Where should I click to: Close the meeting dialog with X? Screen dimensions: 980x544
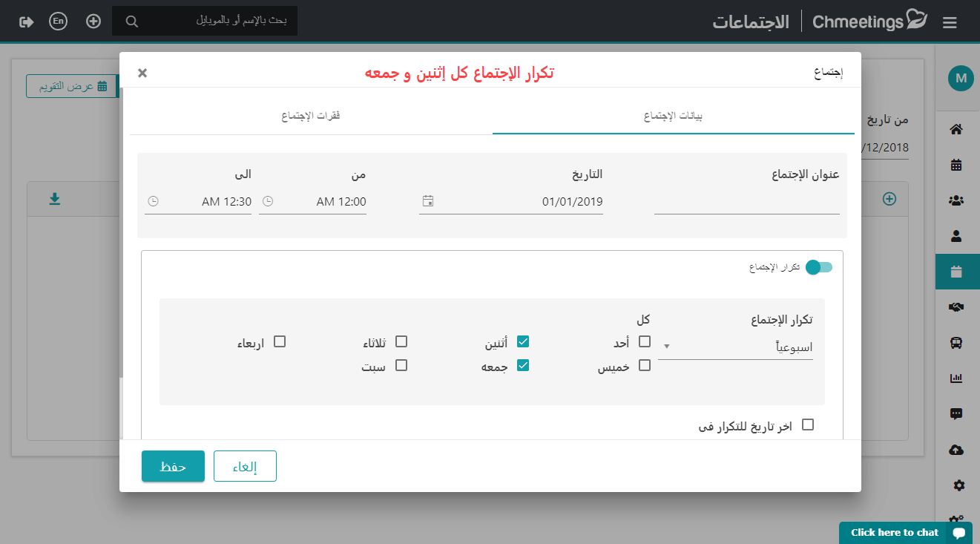142,73
